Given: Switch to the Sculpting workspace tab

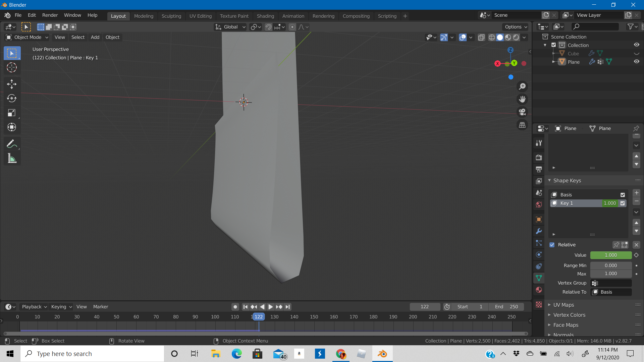Looking at the screenshot, I should tap(171, 16).
